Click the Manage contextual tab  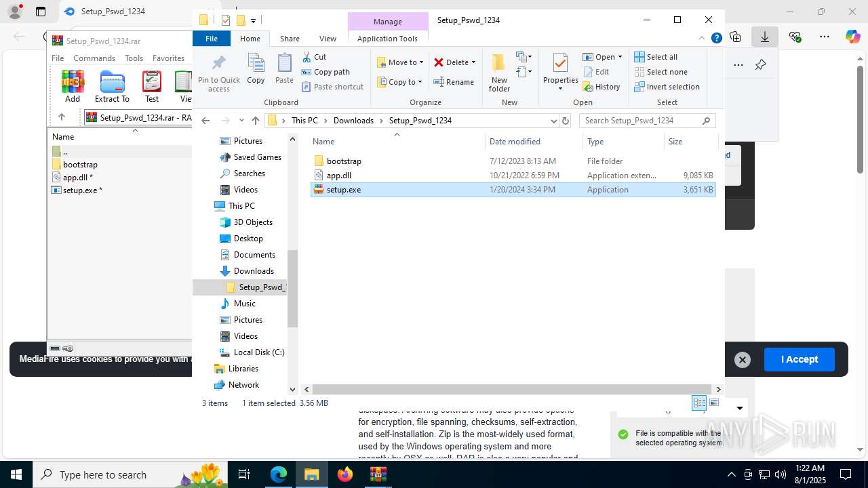388,22
